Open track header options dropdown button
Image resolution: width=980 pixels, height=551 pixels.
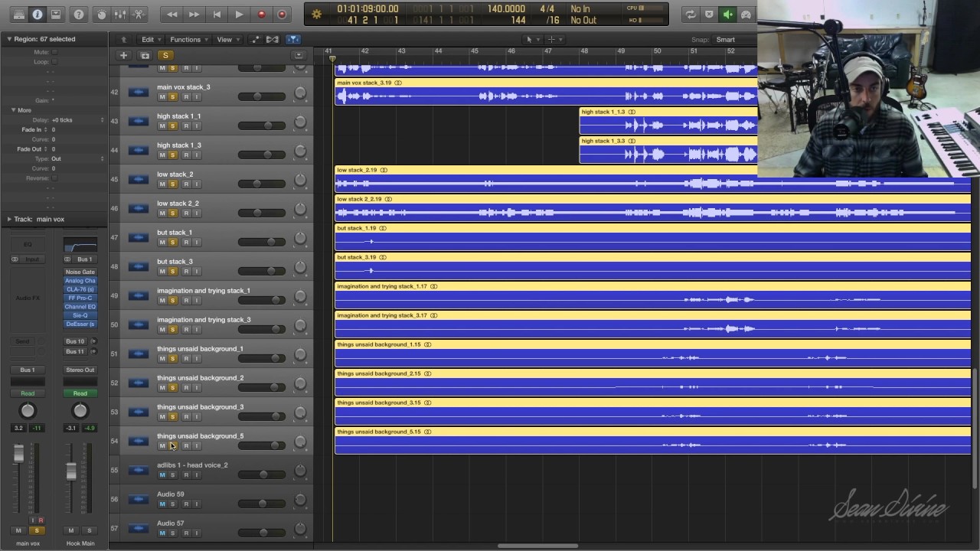pyautogui.click(x=299, y=55)
